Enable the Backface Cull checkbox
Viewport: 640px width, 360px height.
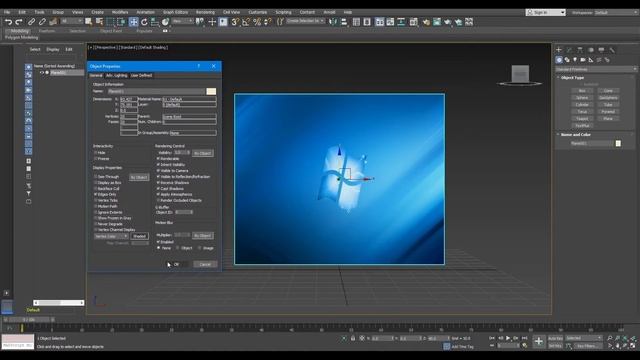[x=96, y=189]
